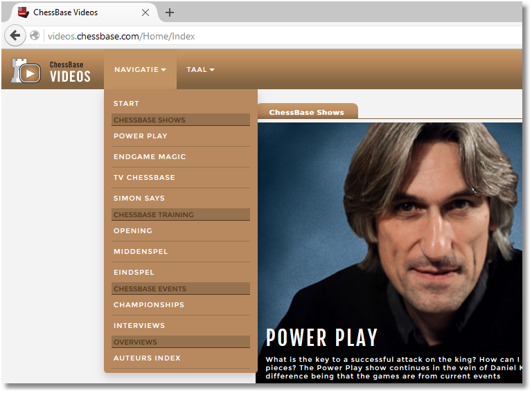
Task: Go to Opening training section
Action: [133, 230]
